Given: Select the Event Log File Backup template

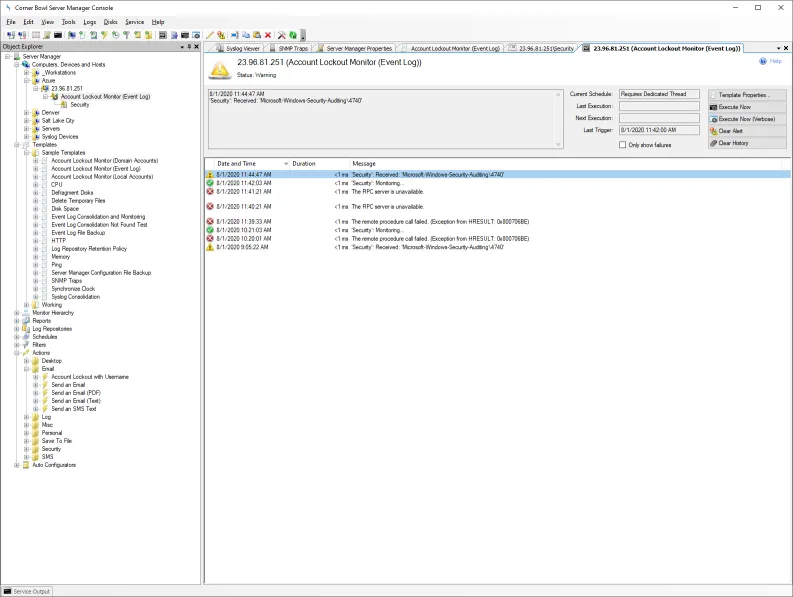Looking at the screenshot, I should 78,233.
